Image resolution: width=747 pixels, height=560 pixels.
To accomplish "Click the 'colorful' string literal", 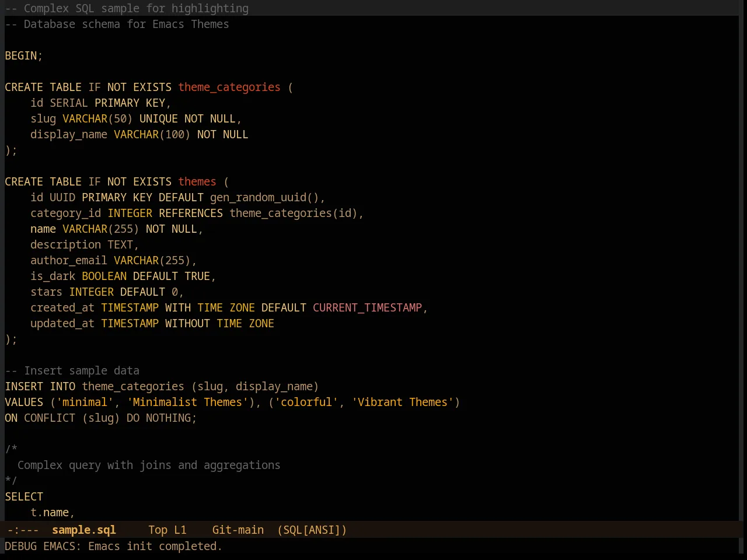I will click(x=306, y=402).
